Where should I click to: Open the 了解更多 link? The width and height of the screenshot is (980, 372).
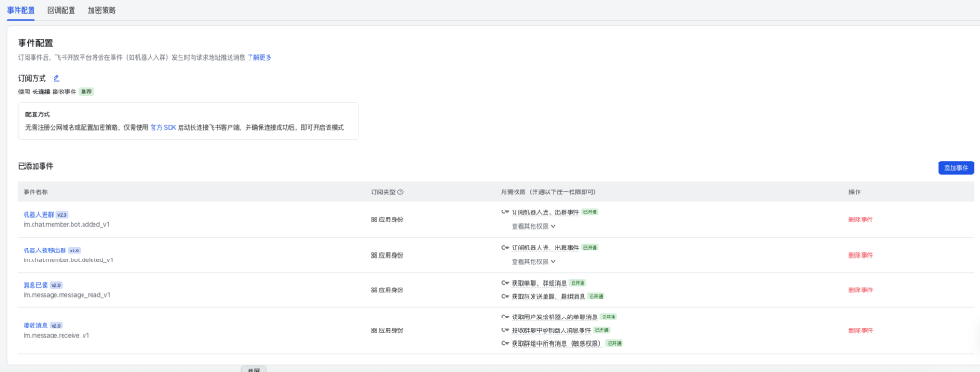pyautogui.click(x=260, y=57)
